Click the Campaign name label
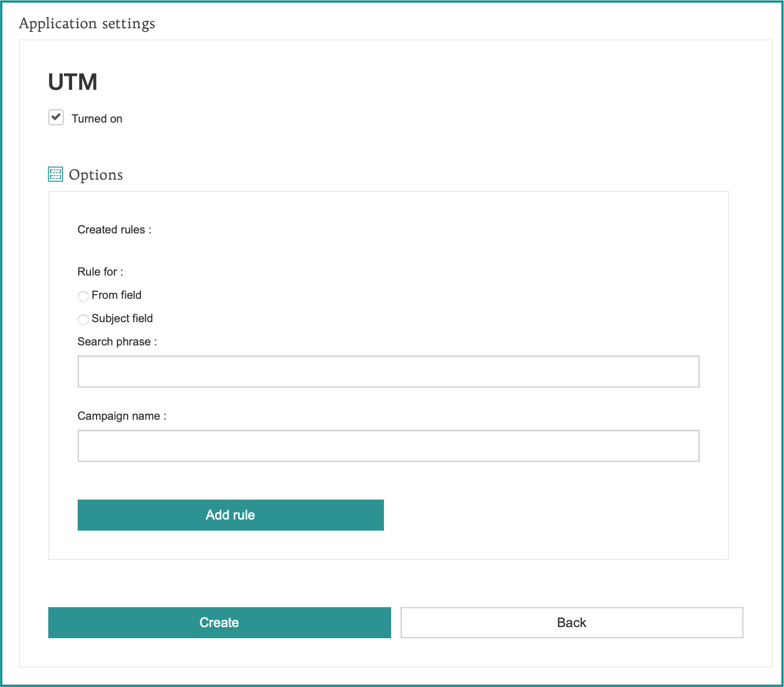The image size is (784, 687). (122, 416)
